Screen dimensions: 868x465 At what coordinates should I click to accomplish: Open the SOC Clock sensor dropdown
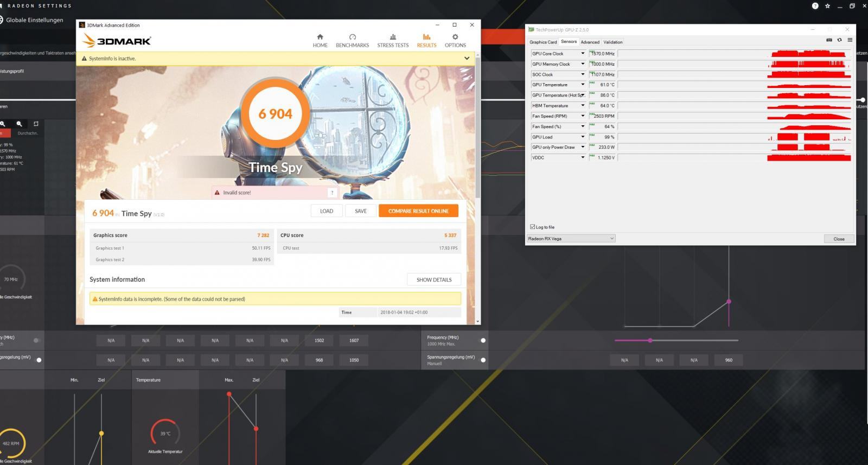[x=583, y=74]
